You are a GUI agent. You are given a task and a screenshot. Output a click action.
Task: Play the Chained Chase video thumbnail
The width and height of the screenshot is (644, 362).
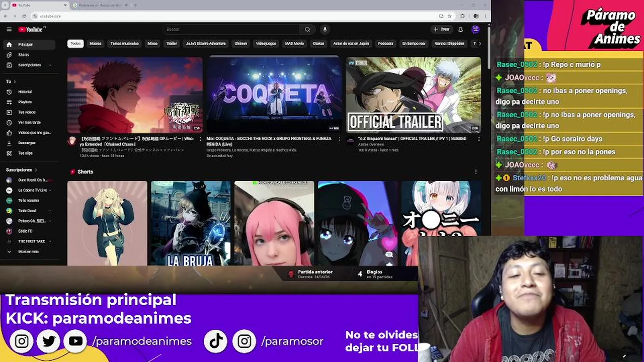point(135,95)
